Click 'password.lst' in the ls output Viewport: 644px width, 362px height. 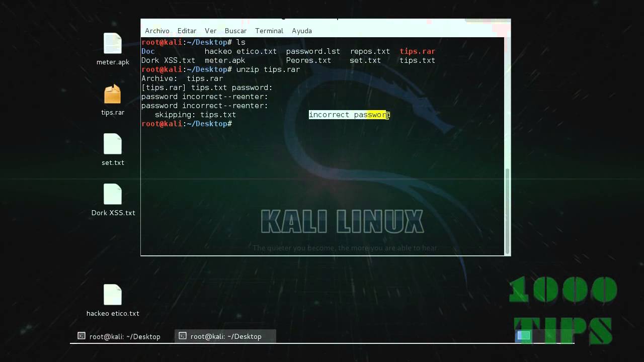click(313, 51)
